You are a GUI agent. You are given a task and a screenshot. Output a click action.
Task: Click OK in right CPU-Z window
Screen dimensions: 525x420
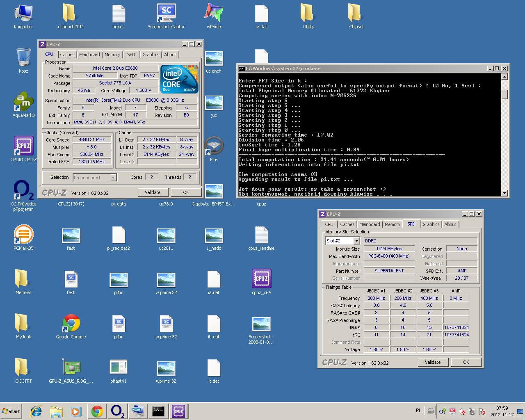point(466,362)
